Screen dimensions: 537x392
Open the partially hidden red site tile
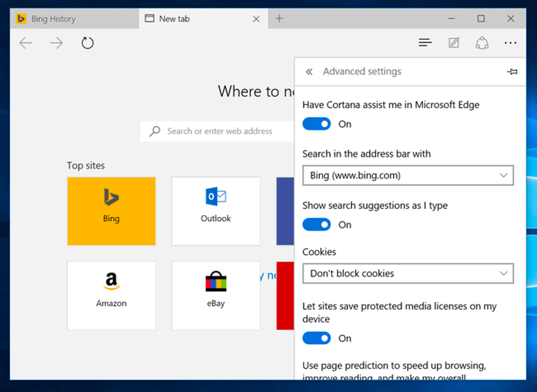click(x=285, y=296)
